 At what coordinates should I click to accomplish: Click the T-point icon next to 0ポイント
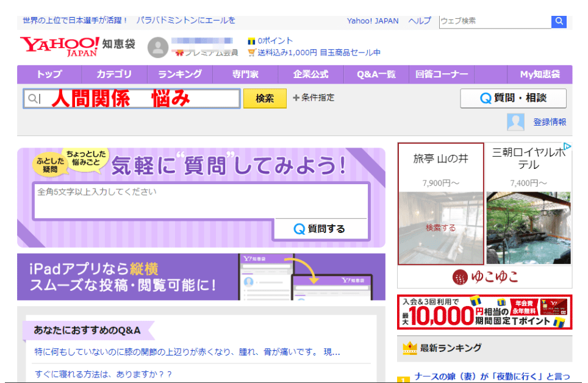[251, 41]
